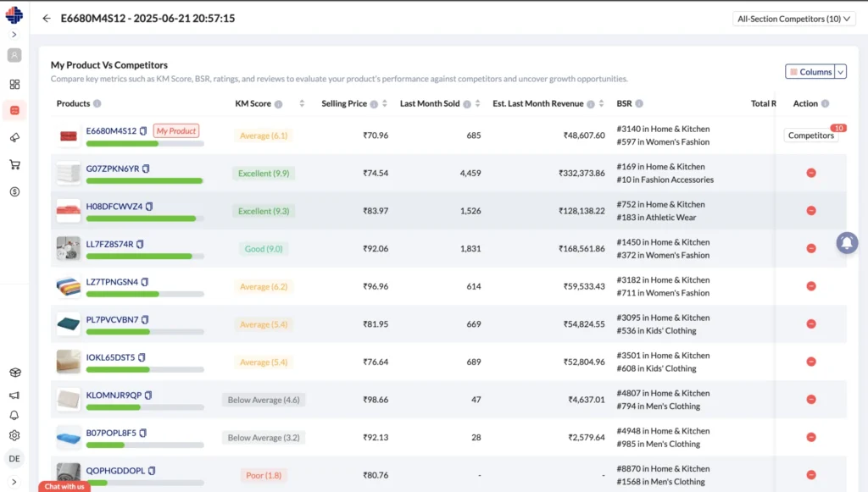Copy the E6680M4S12 product ID
Screen dimensions: 868x492
143,131
